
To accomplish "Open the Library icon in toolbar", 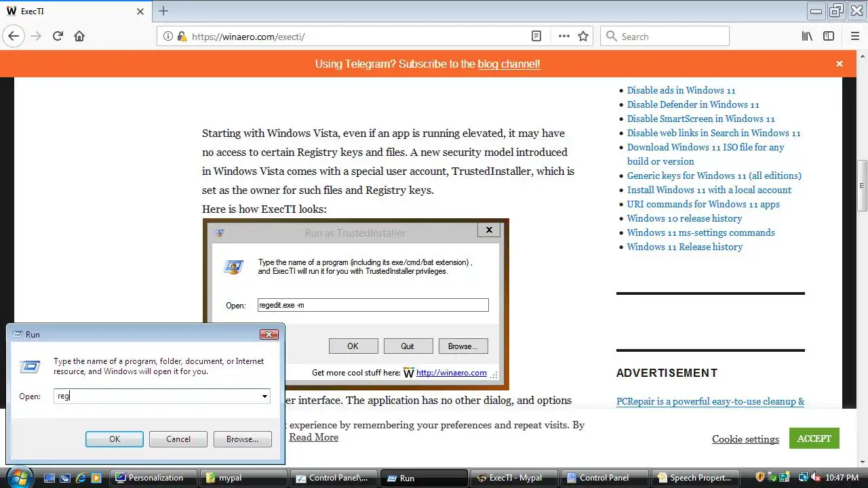I will (x=807, y=36).
